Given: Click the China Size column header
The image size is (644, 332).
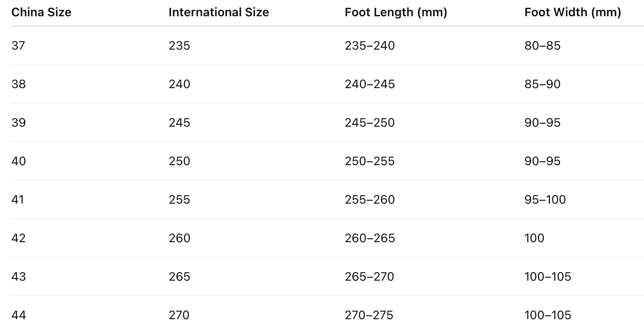Looking at the screenshot, I should coord(41,12).
